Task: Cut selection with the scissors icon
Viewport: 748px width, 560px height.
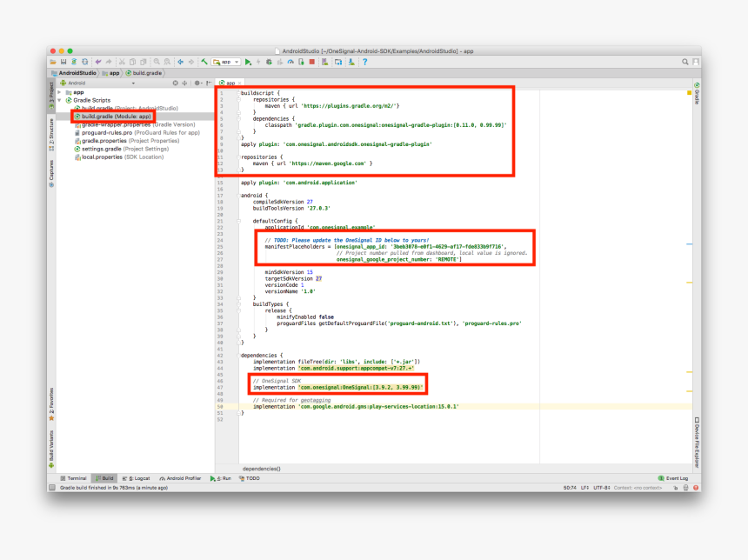Action: click(122, 62)
